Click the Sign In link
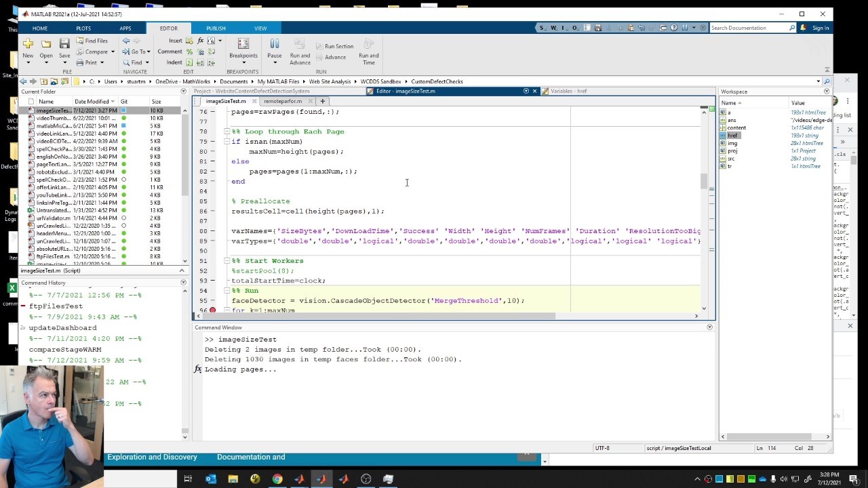The height and width of the screenshot is (488, 868). pyautogui.click(x=820, y=28)
